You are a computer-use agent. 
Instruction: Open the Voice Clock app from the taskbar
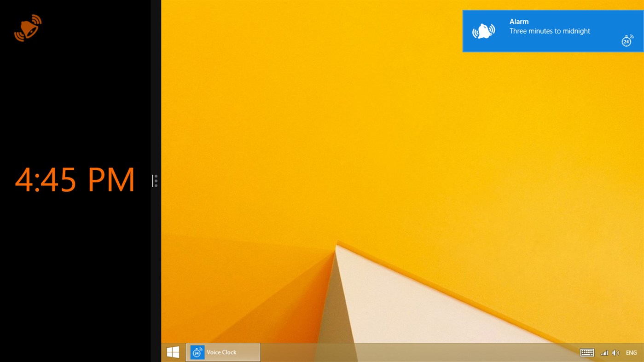point(222,352)
